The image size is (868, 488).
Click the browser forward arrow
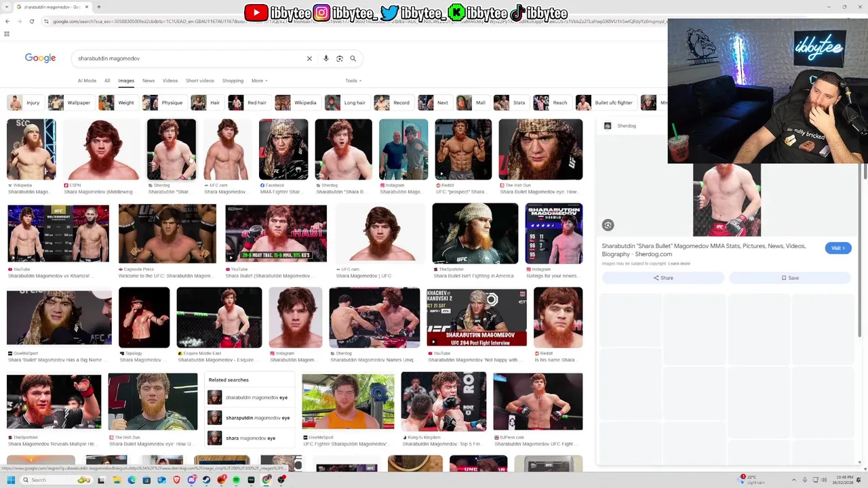pyautogui.click(x=20, y=21)
